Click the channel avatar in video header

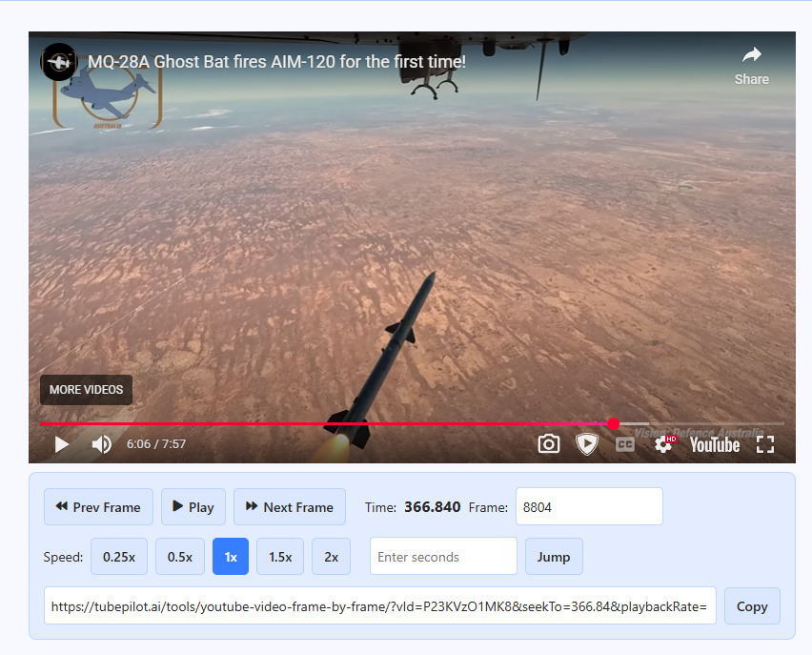tap(59, 61)
